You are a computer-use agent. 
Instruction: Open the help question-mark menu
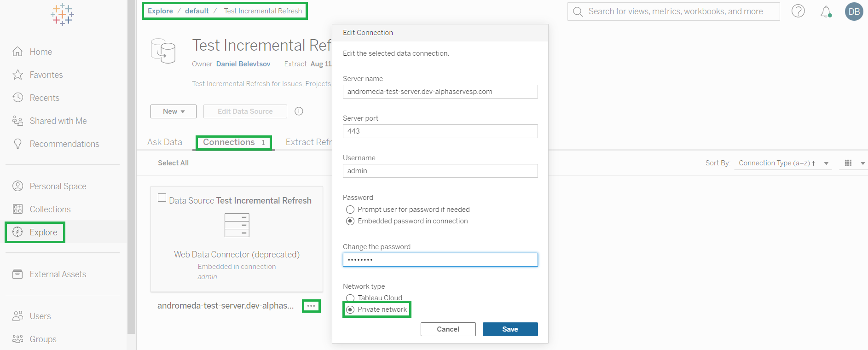(798, 11)
